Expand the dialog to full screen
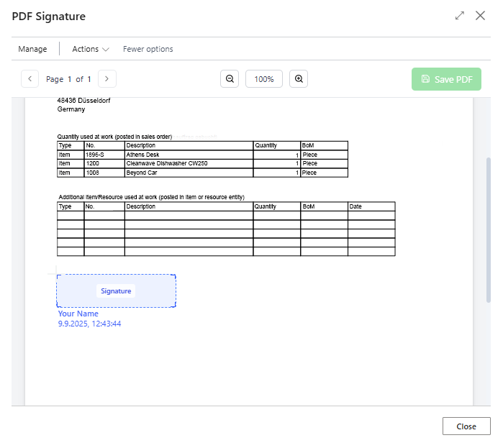 pyautogui.click(x=460, y=15)
